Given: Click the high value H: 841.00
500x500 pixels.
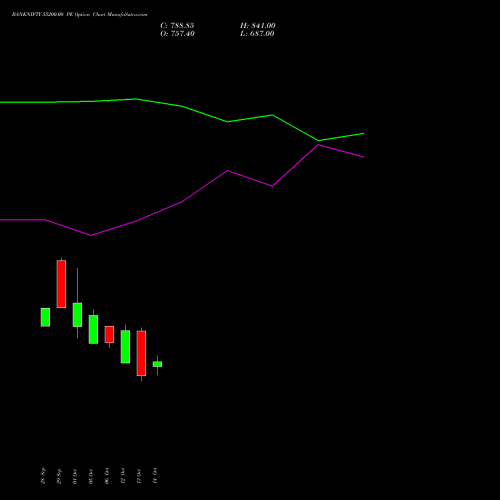Looking at the screenshot, I should (x=258, y=26).
